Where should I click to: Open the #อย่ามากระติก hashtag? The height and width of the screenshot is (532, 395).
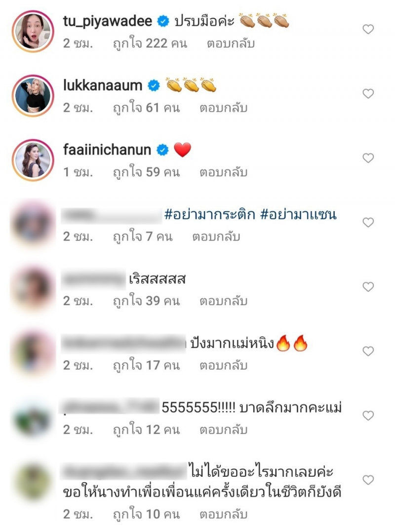209,214
